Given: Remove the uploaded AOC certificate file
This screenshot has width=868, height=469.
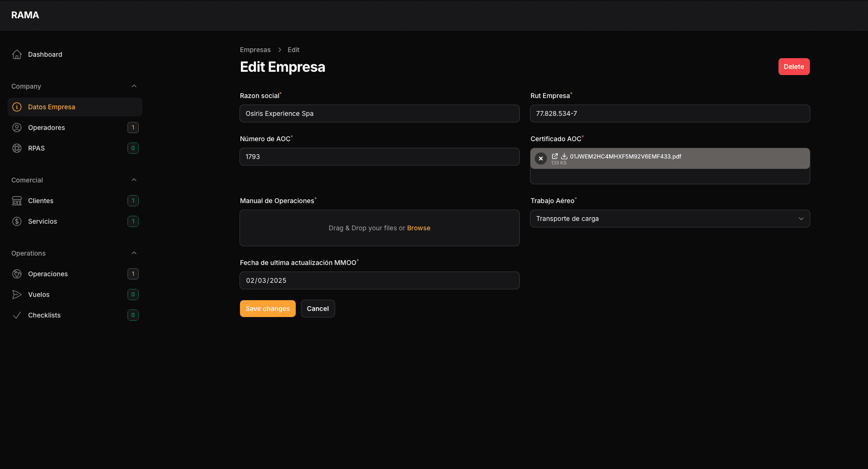Looking at the screenshot, I should pos(541,159).
